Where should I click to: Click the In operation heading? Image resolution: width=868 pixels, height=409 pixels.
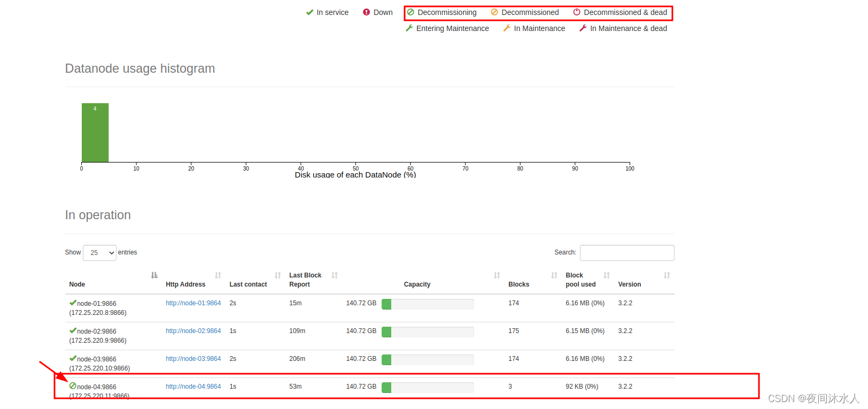98,215
